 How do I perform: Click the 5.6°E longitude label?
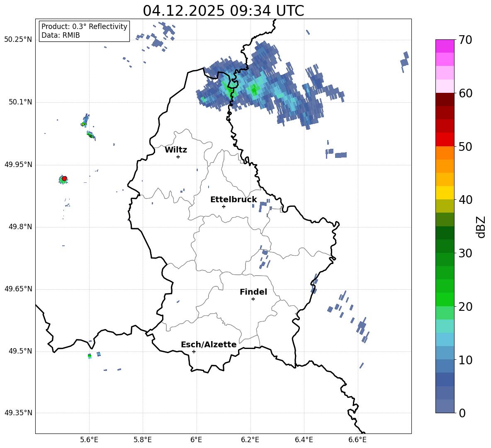pos(89,440)
